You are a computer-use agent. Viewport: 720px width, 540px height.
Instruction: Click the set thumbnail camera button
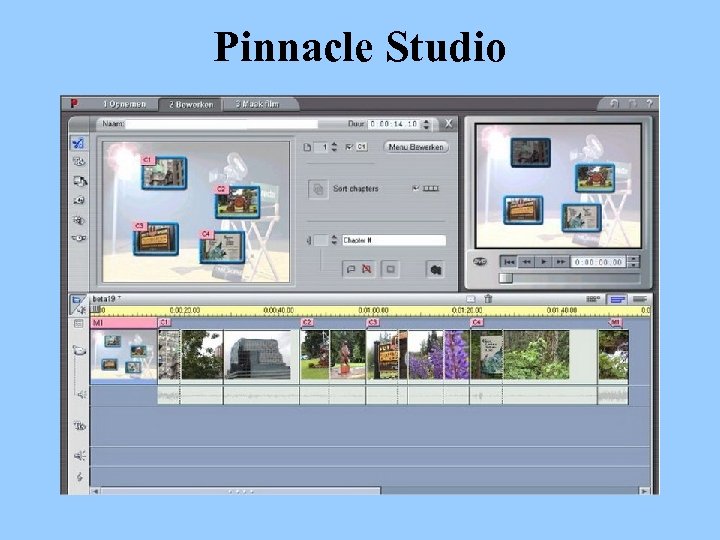coord(435,270)
